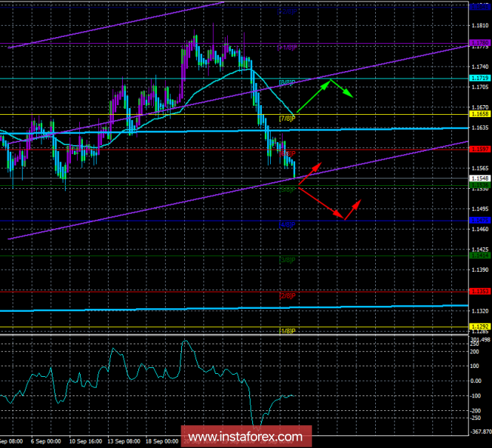This screenshot has width=492, height=448.
Task: Select the [7/8]P Murray level label
Action: point(287,118)
